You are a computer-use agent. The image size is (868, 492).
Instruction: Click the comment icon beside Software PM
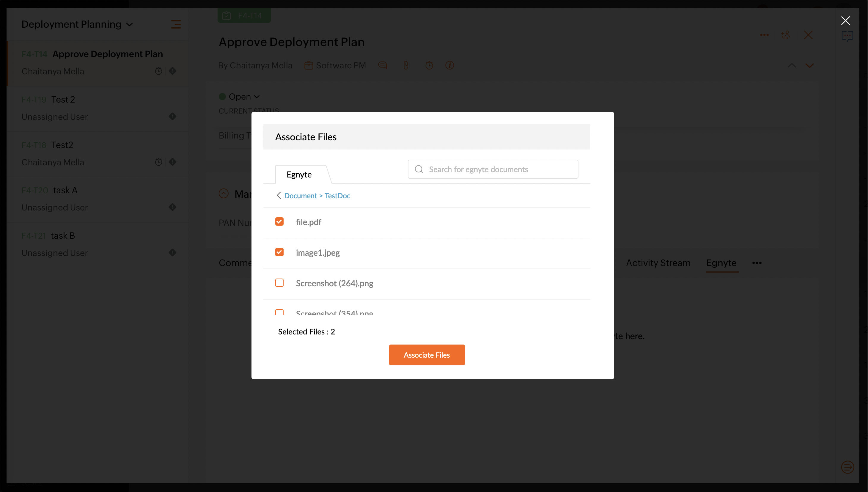coord(383,65)
